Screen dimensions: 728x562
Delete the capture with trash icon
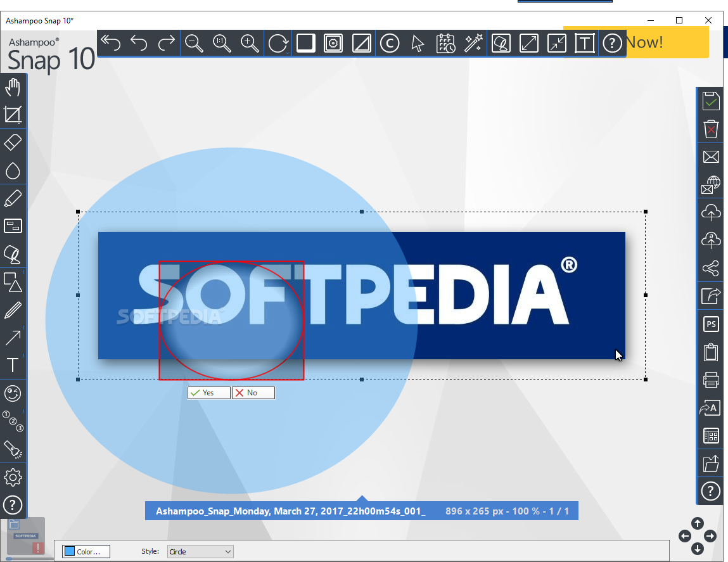pos(711,129)
